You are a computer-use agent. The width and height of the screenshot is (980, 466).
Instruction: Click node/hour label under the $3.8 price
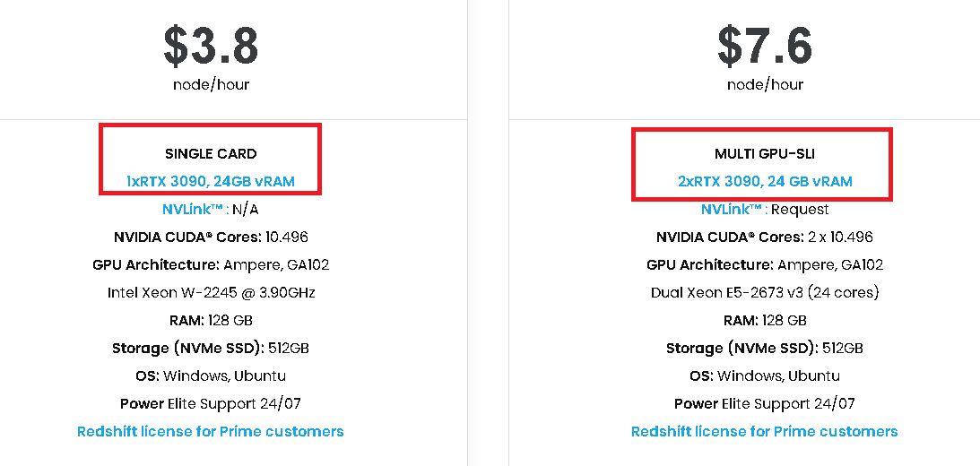click(x=211, y=84)
